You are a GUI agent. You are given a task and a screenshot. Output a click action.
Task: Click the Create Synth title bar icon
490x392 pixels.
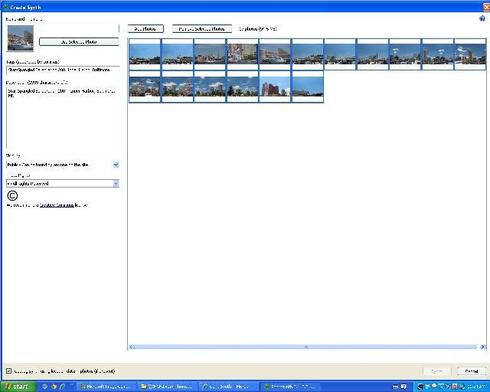click(5, 7)
